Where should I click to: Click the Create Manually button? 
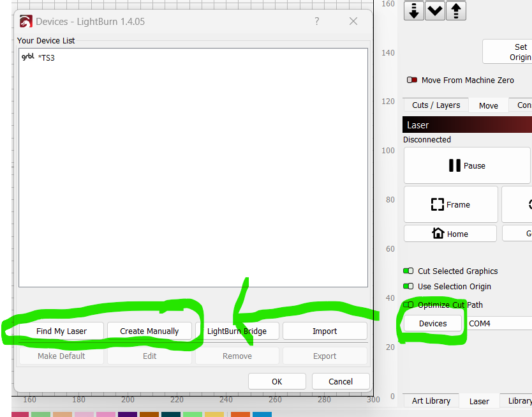point(149,331)
